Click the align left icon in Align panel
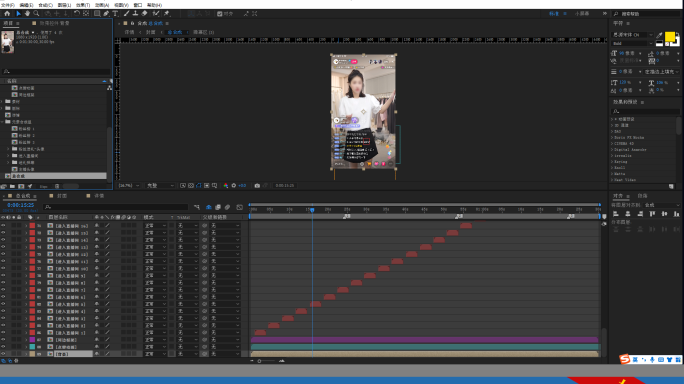Screen dimensions: 684x384 pos(616,214)
